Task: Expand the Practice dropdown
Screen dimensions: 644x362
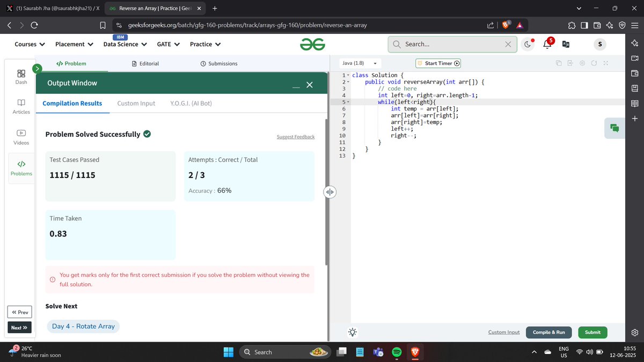Action: point(205,44)
